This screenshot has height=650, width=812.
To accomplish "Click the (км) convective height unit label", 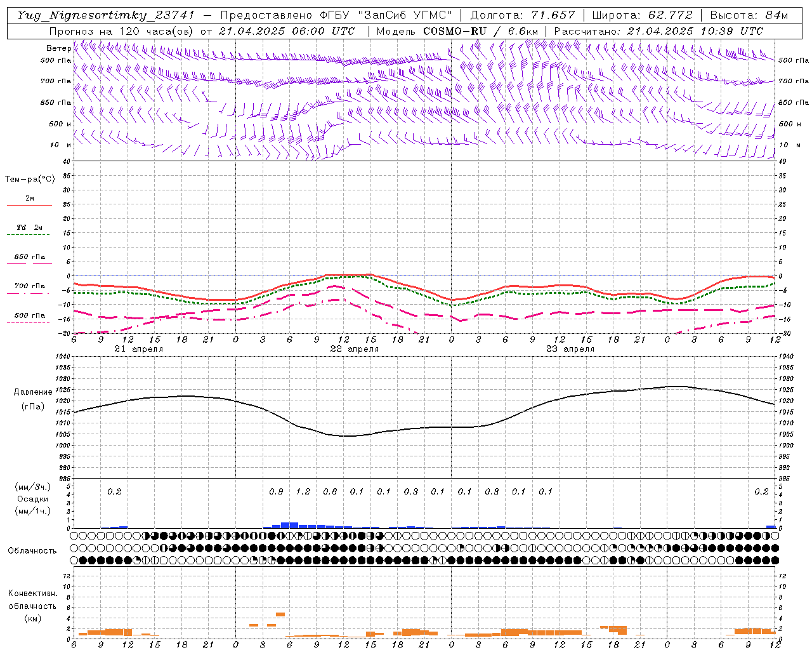I will pos(32,618).
